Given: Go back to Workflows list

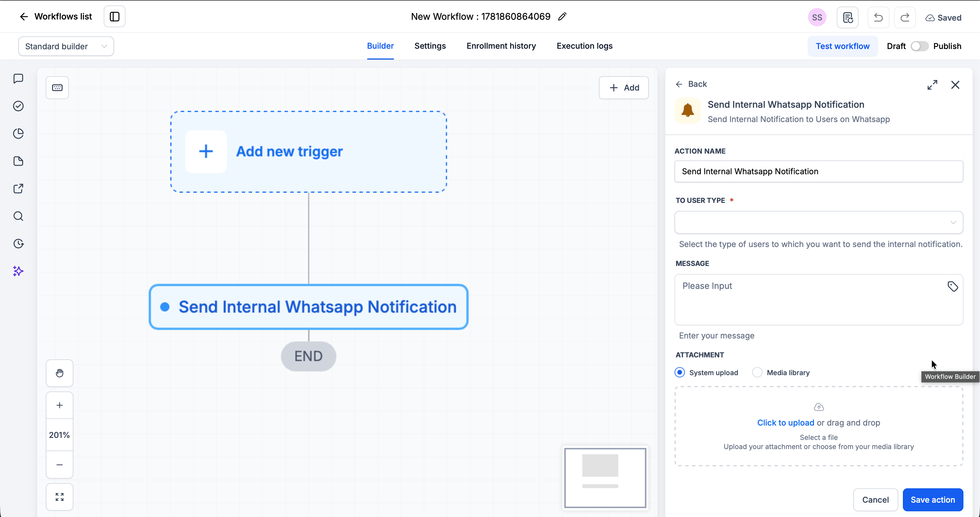Looking at the screenshot, I should point(56,16).
